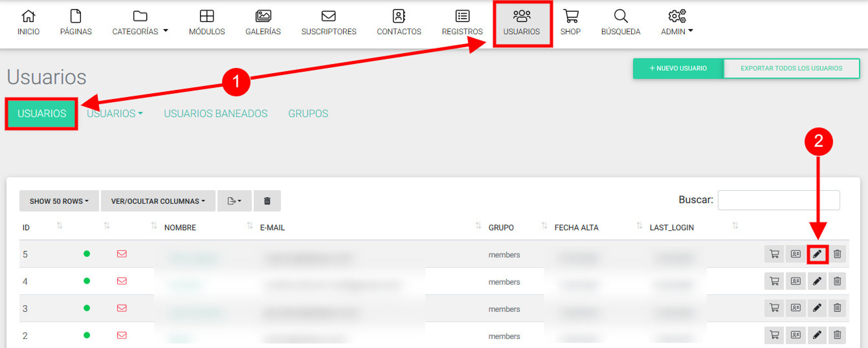This screenshot has width=868, height=348.
Task: Click the pencil edit icon for user 5
Action: (817, 254)
